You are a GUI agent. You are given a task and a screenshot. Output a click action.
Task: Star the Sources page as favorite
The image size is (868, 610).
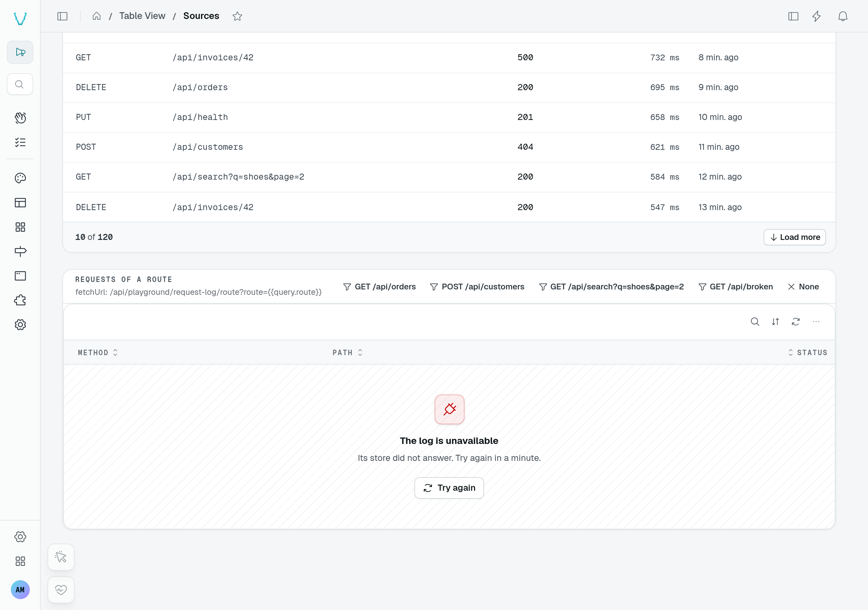pos(237,16)
